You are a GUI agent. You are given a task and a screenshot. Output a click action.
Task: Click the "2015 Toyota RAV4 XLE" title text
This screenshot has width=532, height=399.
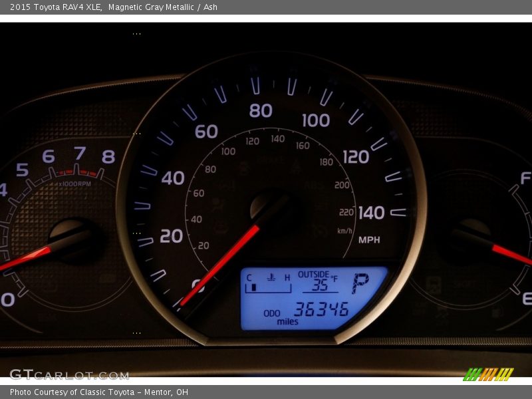[56, 7]
